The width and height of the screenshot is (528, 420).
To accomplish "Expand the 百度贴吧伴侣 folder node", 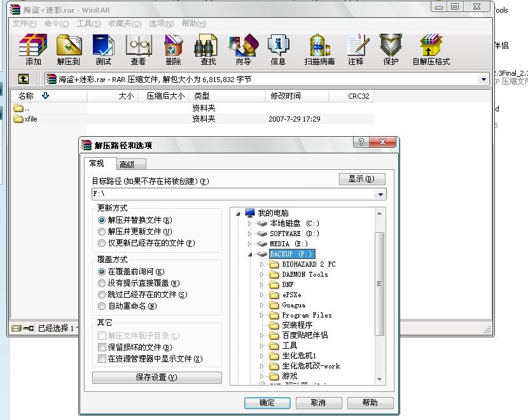I will coord(261,335).
